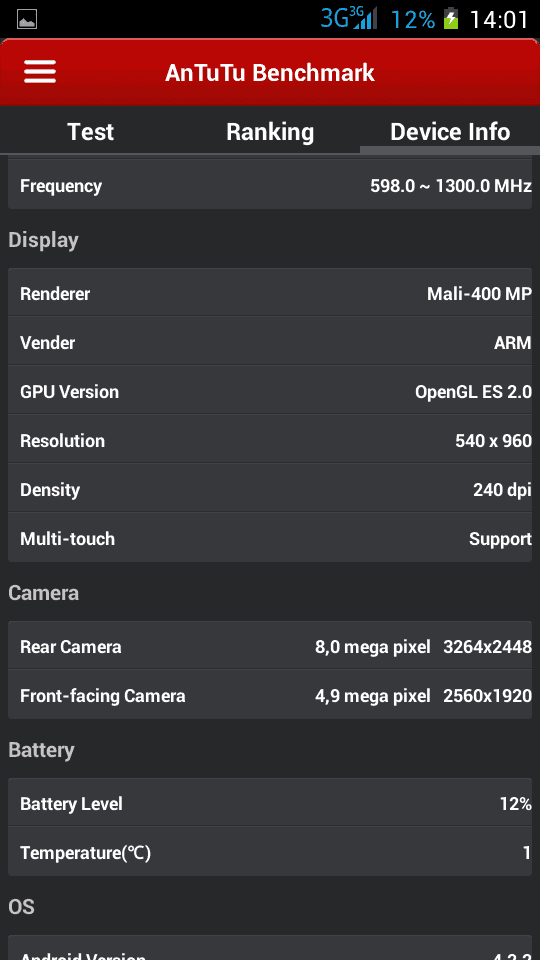
Task: Select the Rear Camera row
Action: tap(270, 646)
